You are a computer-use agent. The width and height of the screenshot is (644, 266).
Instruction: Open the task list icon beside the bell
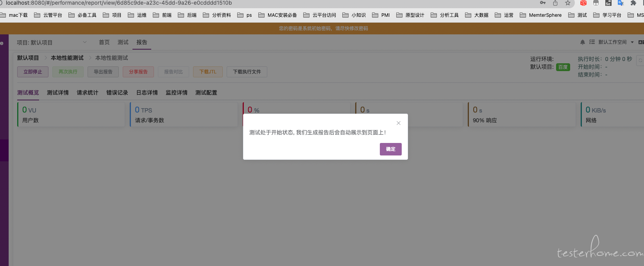coord(592,42)
